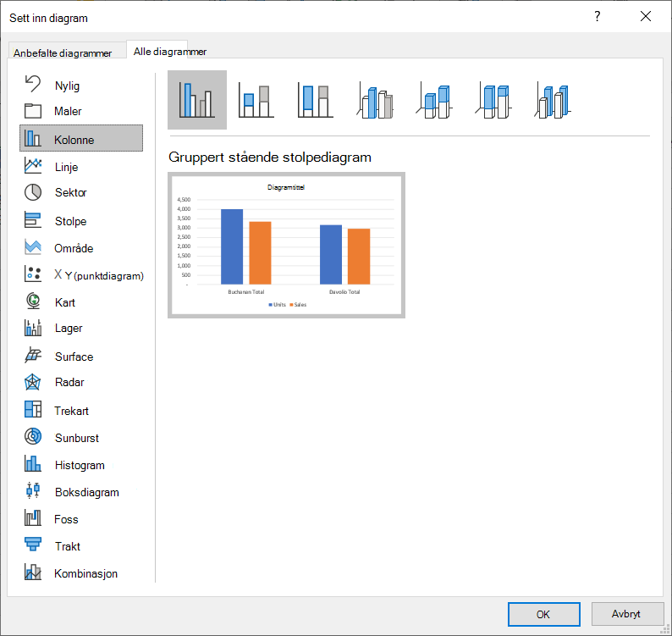Choose the 3-D stacked column subtype icon
This screenshot has width=672, height=636.
click(x=434, y=100)
